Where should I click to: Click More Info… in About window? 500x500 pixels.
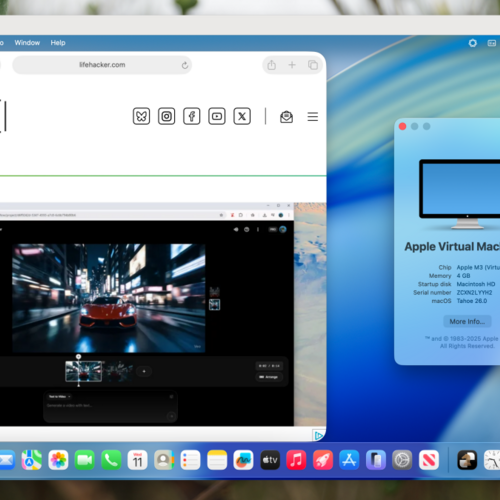click(467, 321)
